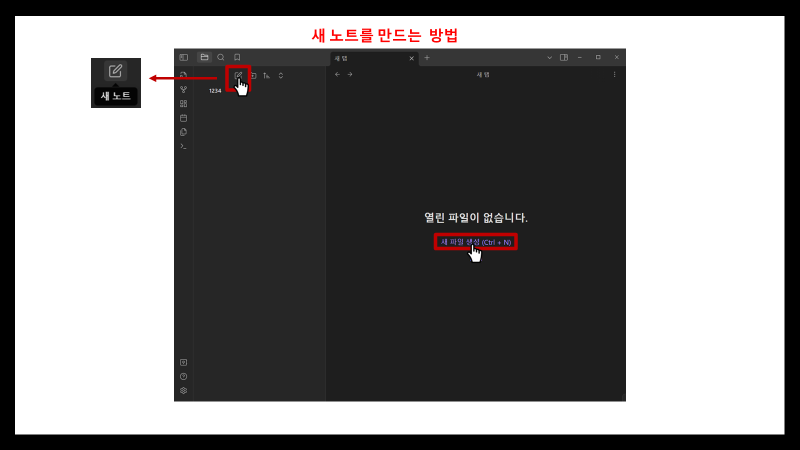Image resolution: width=800 pixels, height=450 pixels.
Task: Open today's daily note calendar icon
Action: pyautogui.click(x=184, y=118)
